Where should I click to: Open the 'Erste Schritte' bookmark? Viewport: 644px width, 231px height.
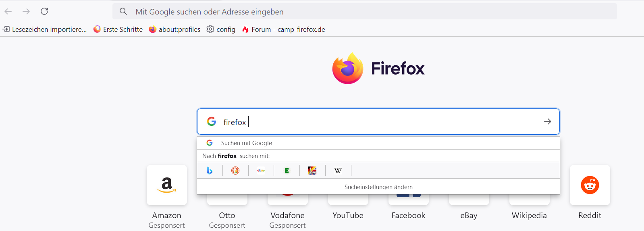118,29
